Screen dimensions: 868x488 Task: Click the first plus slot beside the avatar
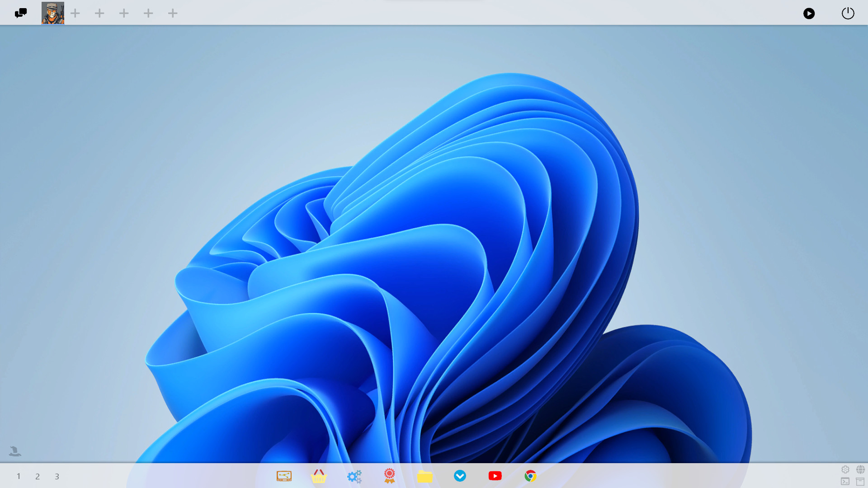tap(75, 14)
